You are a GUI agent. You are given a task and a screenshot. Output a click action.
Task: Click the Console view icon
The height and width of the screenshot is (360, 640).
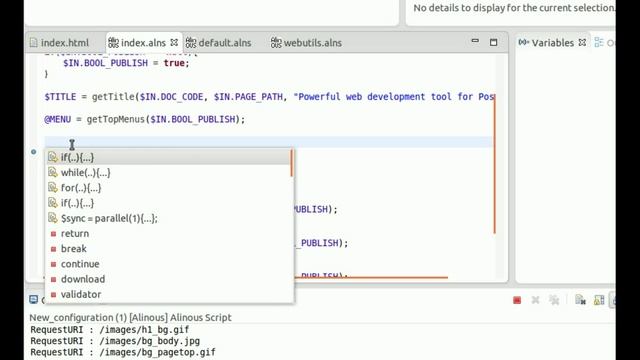[x=33, y=300]
